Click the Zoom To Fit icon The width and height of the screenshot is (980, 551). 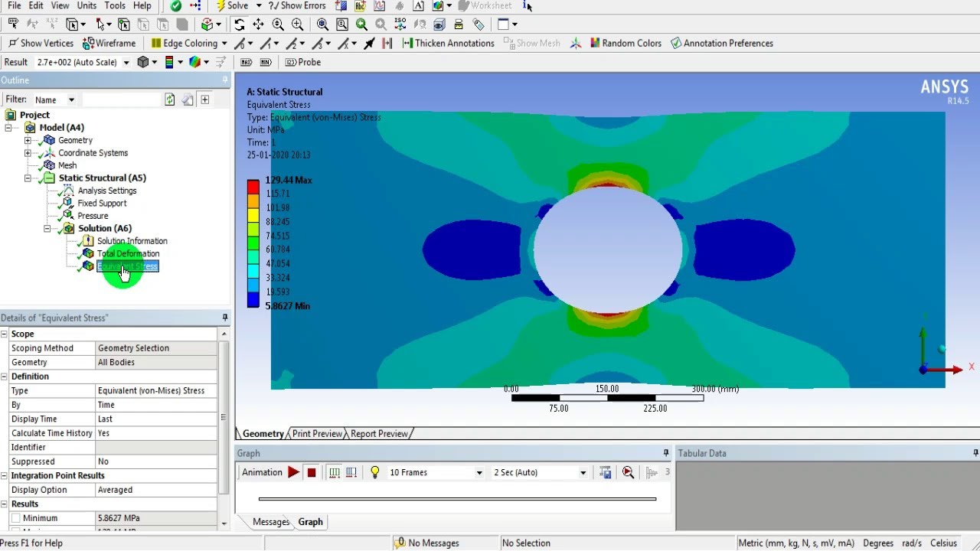pos(322,24)
